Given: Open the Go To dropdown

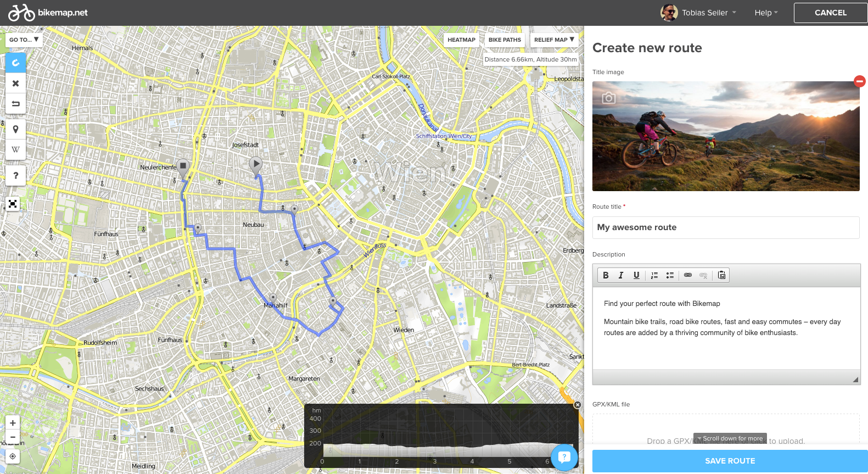Looking at the screenshot, I should click(x=24, y=40).
